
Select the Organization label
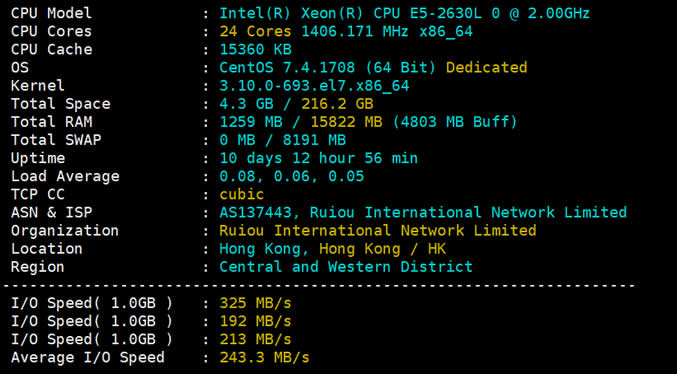[65, 231]
